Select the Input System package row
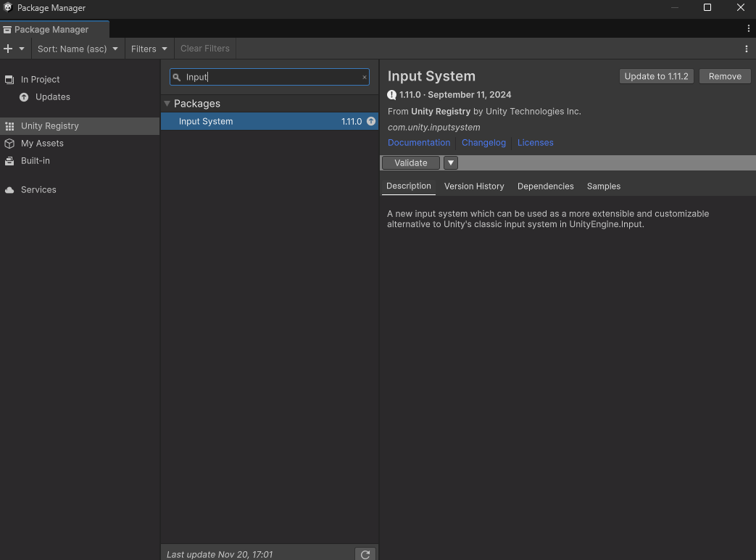Viewport: 756px width, 560px height. (x=270, y=121)
